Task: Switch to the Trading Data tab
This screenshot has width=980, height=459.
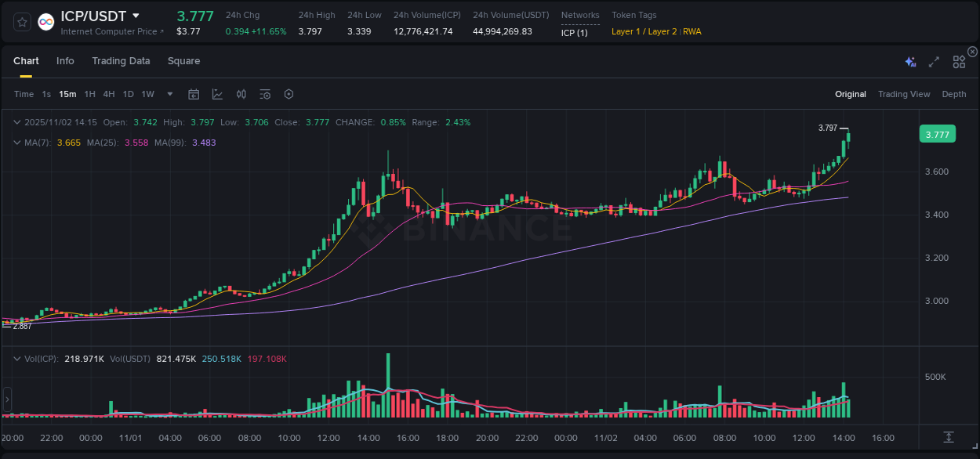Action: click(121, 61)
